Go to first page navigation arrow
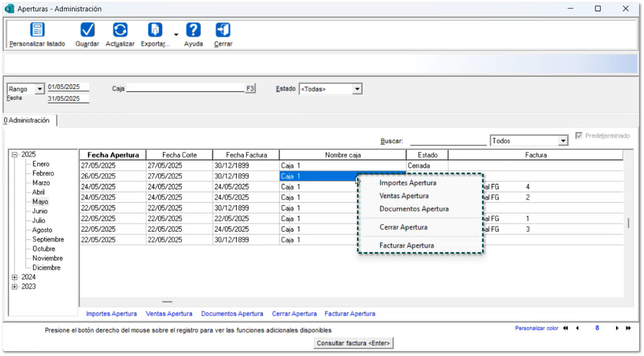 565,328
